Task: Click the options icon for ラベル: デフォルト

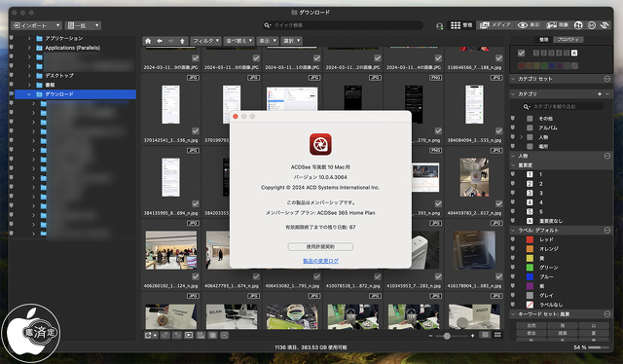Action: coord(607,230)
